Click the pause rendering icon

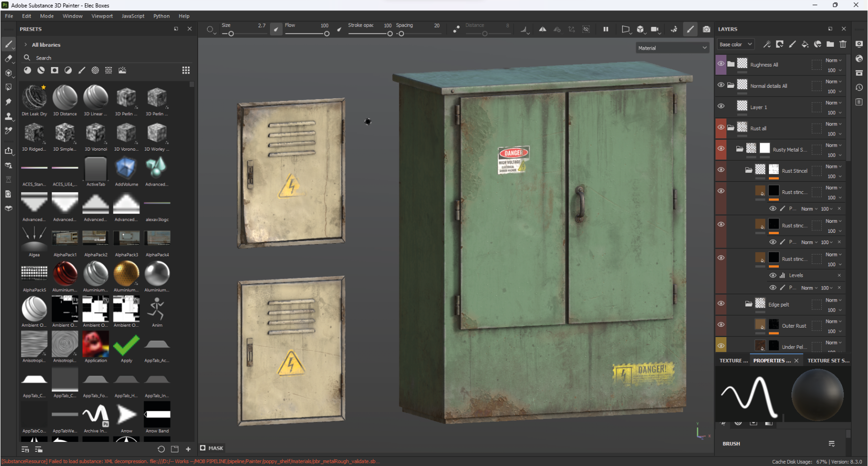606,29
